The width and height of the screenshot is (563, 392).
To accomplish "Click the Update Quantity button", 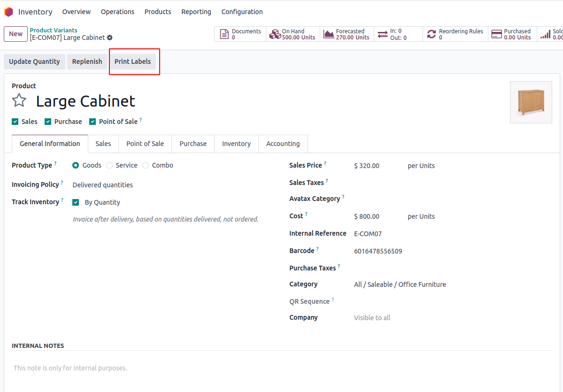I will (34, 61).
